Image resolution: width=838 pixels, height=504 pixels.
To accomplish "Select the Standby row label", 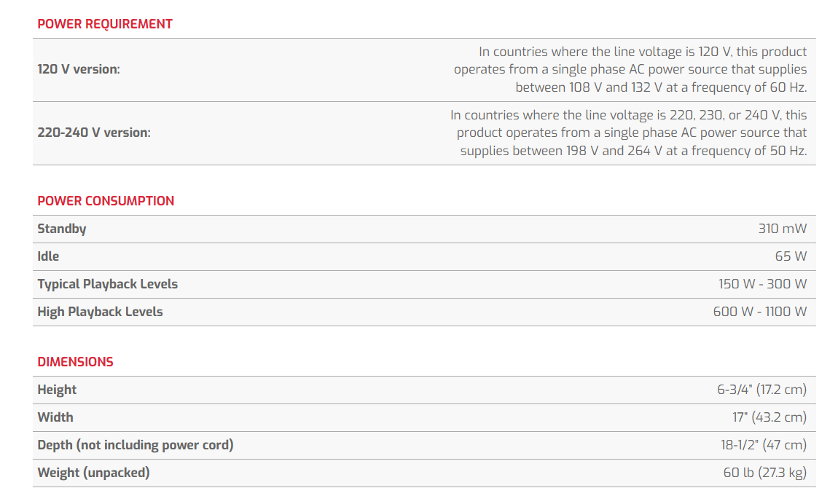I will tap(62, 229).
